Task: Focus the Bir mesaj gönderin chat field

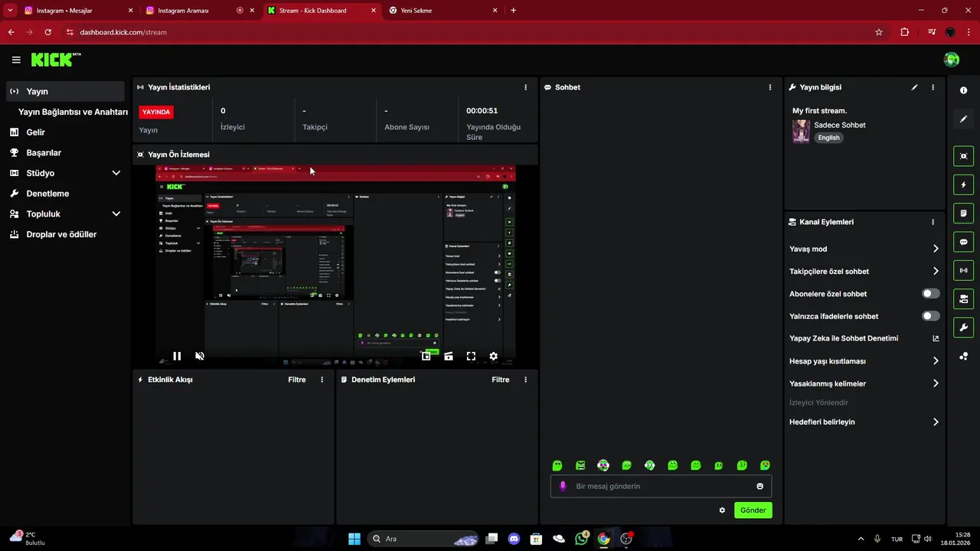Action: click(661, 486)
